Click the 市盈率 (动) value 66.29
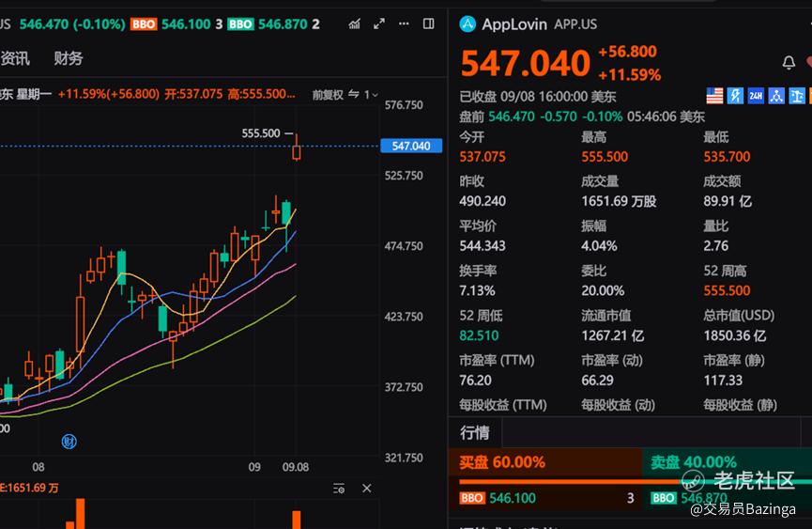Viewport: 812px width, 529px height. click(597, 381)
